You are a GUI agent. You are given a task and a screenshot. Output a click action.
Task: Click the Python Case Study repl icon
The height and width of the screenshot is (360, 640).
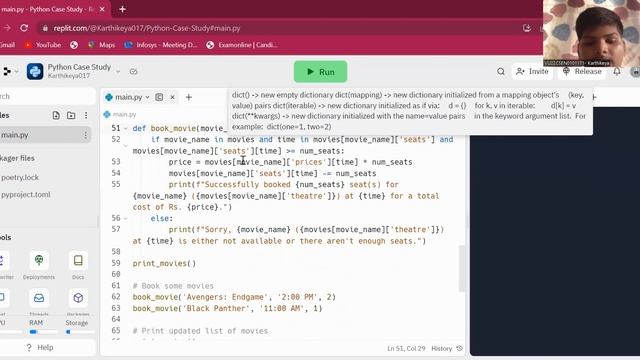(35, 71)
